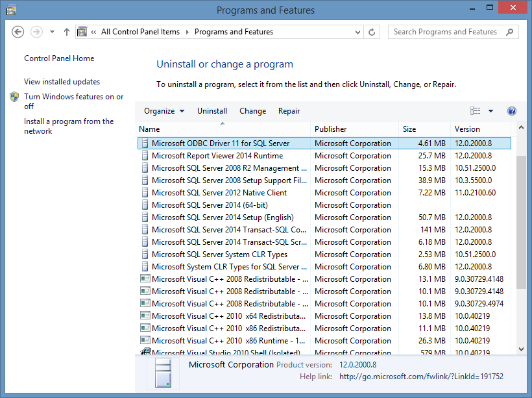This screenshot has width=532, height=398.
Task: Open Turn Windows features on or off
Action: coord(73,101)
